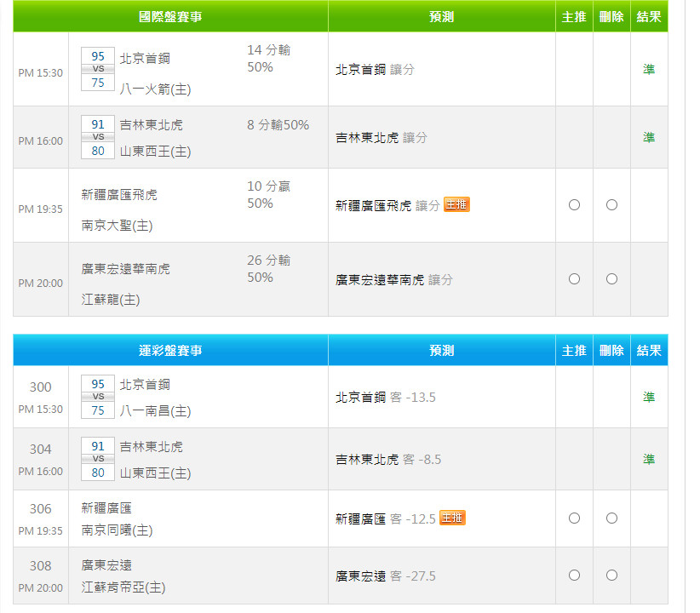Click the PM 20:00 time in 國際盤
Screen dimensions: 700x613
tap(41, 283)
